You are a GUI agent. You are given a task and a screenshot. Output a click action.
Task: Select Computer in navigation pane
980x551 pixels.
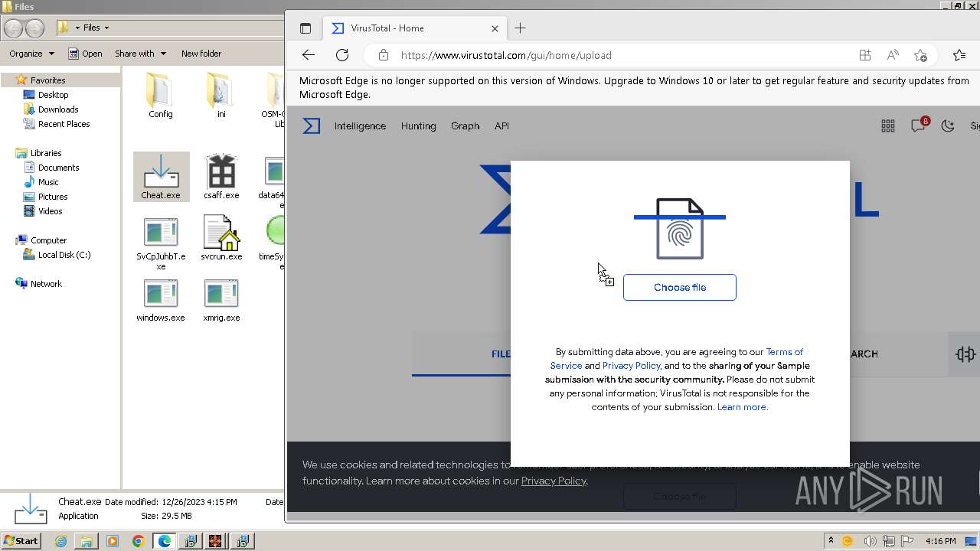click(48, 240)
